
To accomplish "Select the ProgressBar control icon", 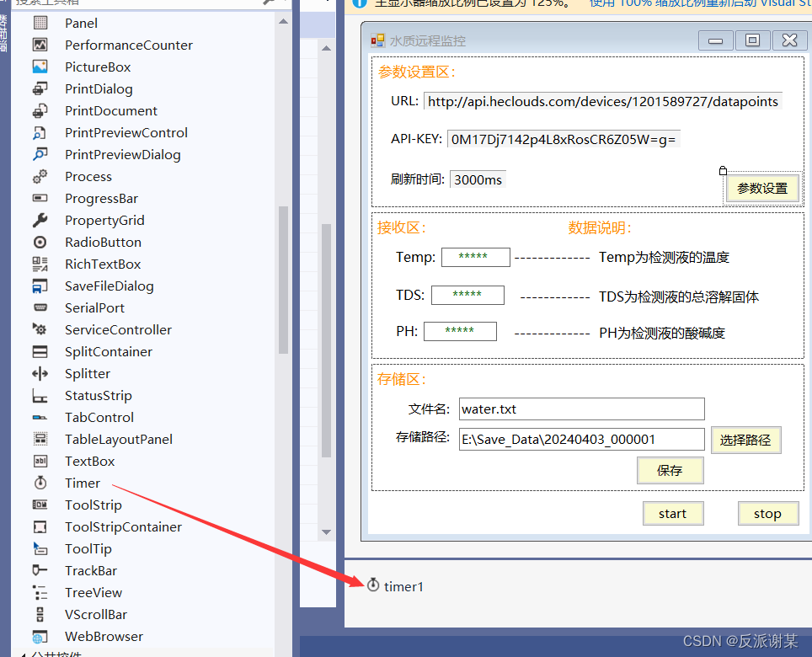I will (101, 198).
